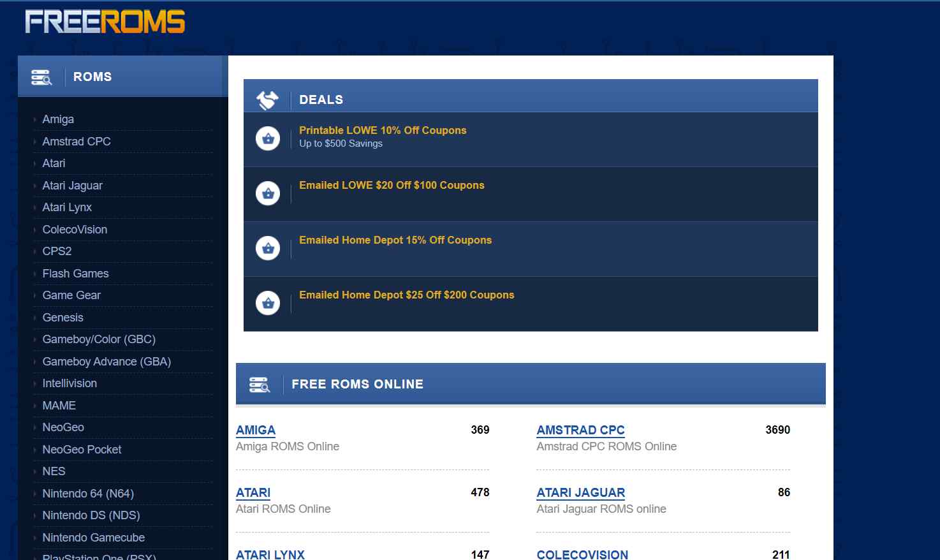Image resolution: width=940 pixels, height=560 pixels.
Task: Open the AMSTRAD CPC ROMs heading link
Action: pyautogui.click(x=580, y=430)
